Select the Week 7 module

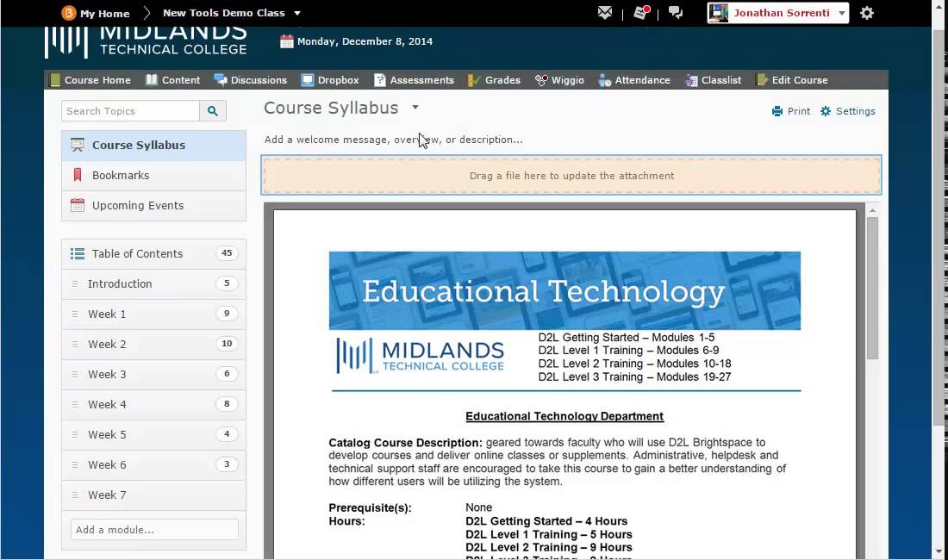(153, 495)
